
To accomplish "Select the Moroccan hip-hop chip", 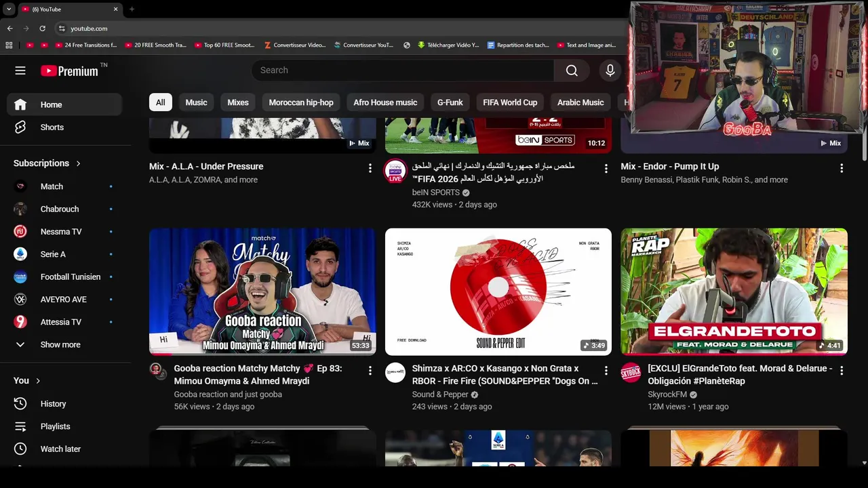I will coord(301,102).
